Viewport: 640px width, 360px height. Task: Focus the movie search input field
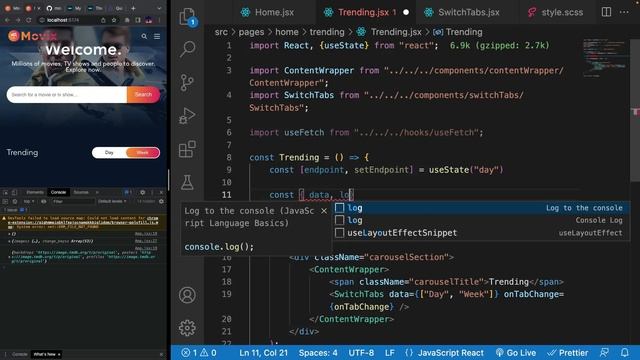point(67,94)
